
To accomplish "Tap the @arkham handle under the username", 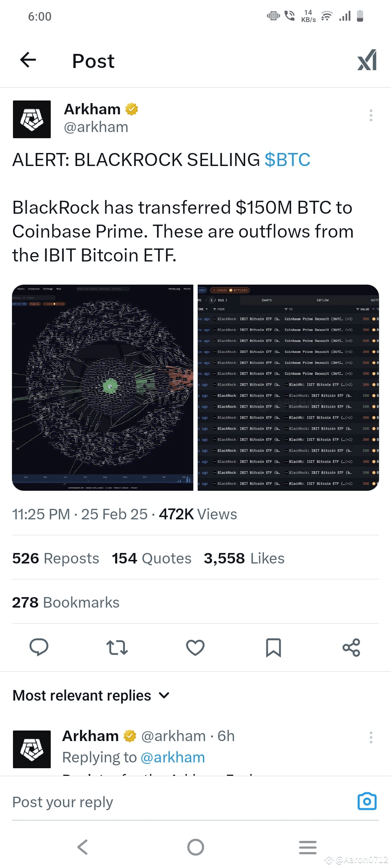I will [x=96, y=127].
